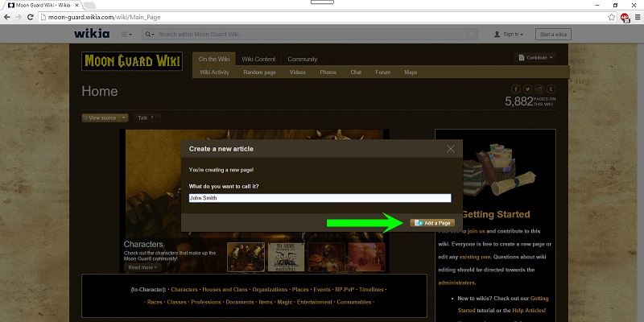Click the Read more button under Characters
The image size is (644, 322).
click(x=142, y=268)
